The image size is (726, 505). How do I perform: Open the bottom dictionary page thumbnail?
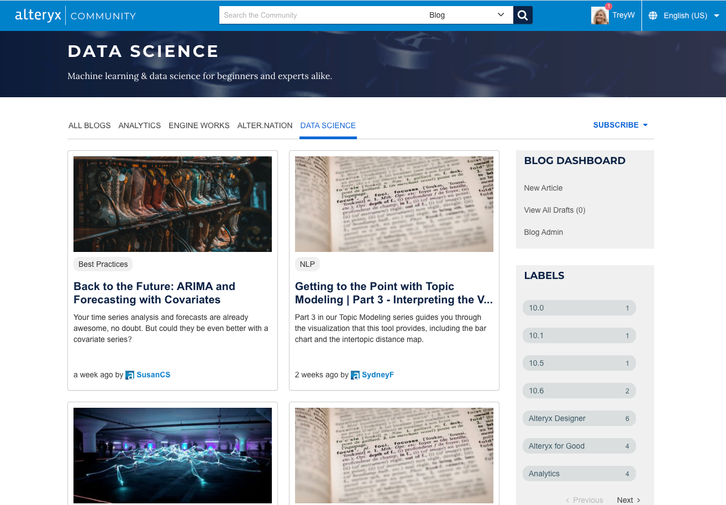coord(394,455)
